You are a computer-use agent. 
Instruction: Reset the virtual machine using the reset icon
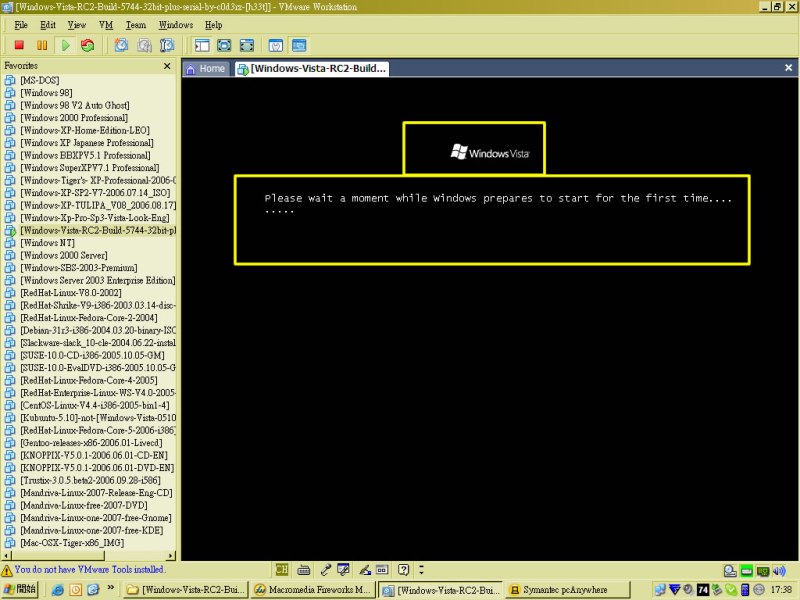[x=88, y=45]
